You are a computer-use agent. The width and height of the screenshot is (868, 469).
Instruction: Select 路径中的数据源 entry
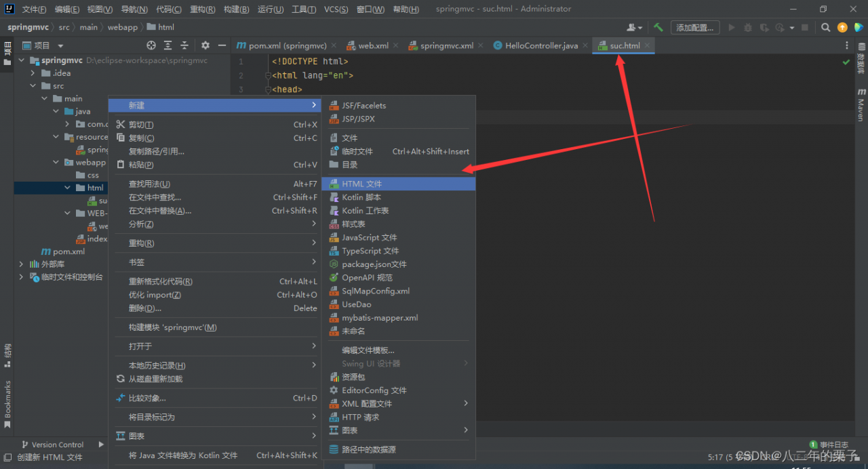click(x=399, y=449)
